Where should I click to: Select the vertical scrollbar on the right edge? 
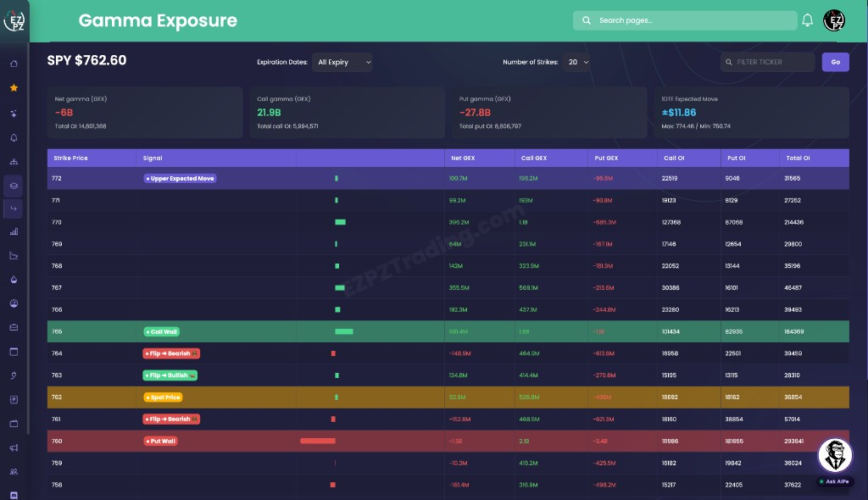[x=865, y=210]
